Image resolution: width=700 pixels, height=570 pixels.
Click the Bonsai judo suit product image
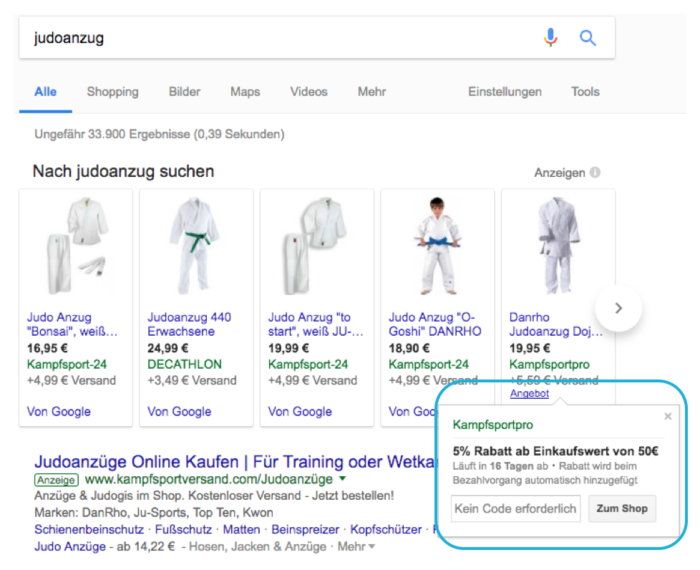(76, 246)
